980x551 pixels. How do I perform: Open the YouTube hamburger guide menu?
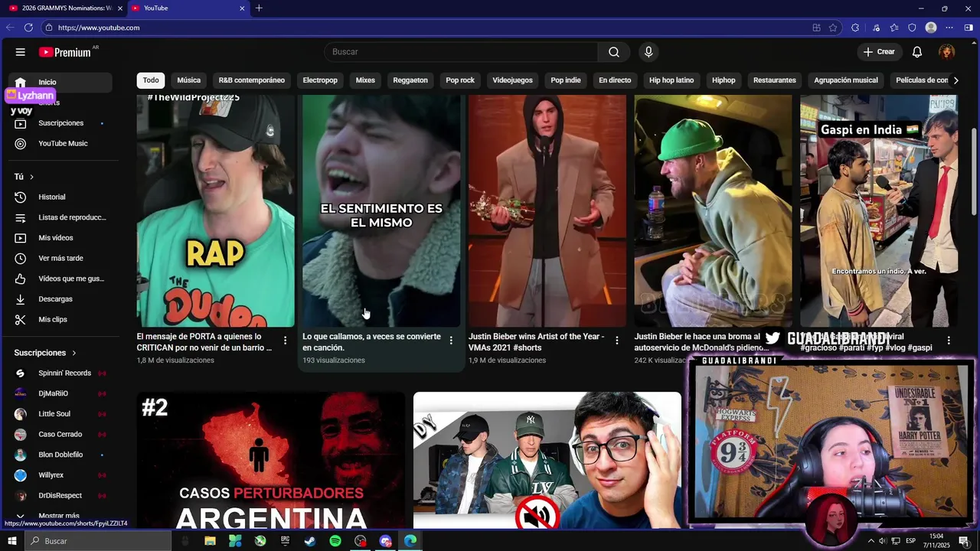pyautogui.click(x=21, y=52)
